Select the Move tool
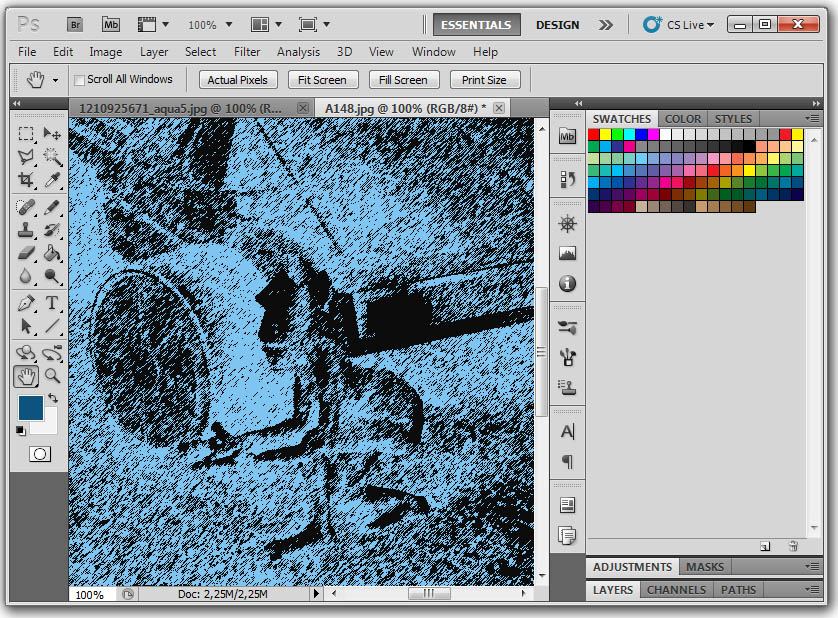 [x=52, y=133]
